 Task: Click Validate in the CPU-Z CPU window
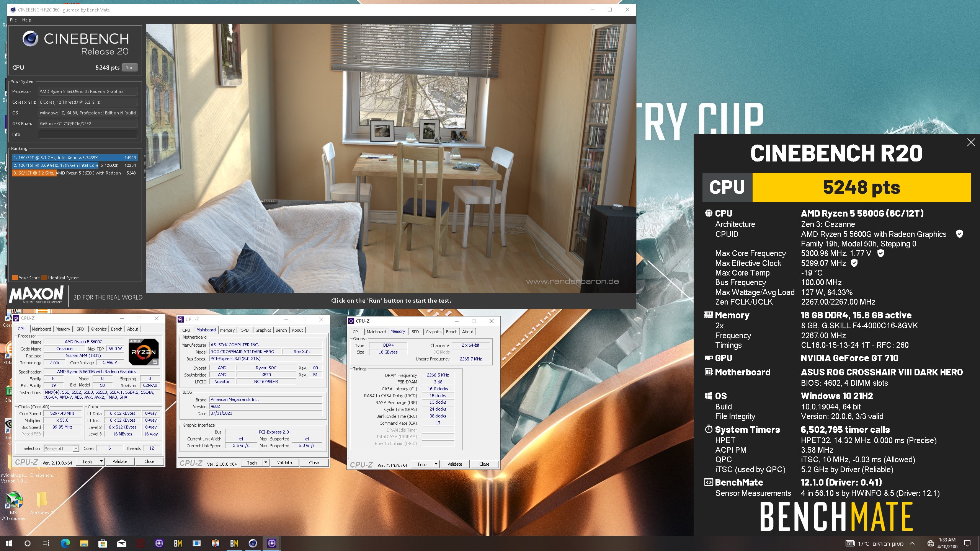120,461
